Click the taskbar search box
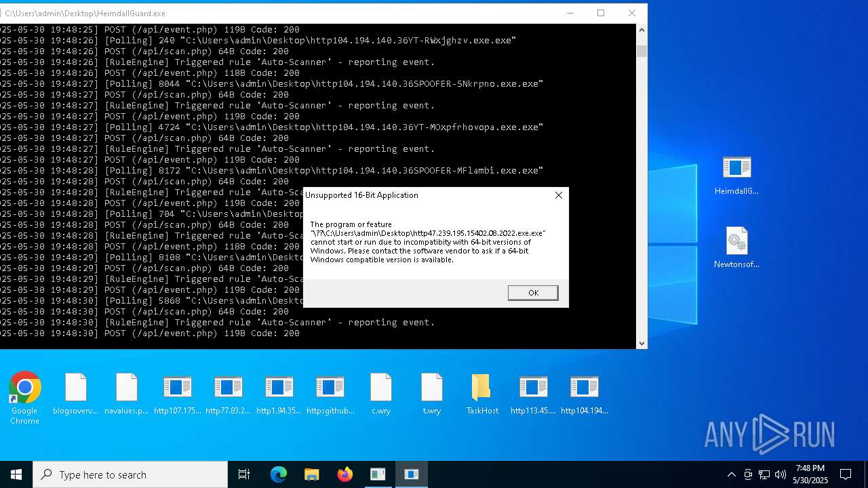 point(130,474)
